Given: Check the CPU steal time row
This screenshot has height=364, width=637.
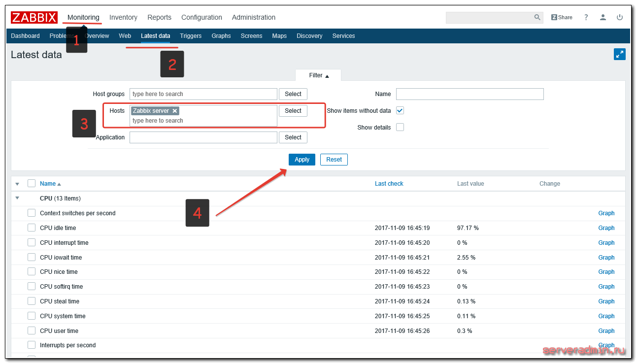Looking at the screenshot, I should 32,301.
